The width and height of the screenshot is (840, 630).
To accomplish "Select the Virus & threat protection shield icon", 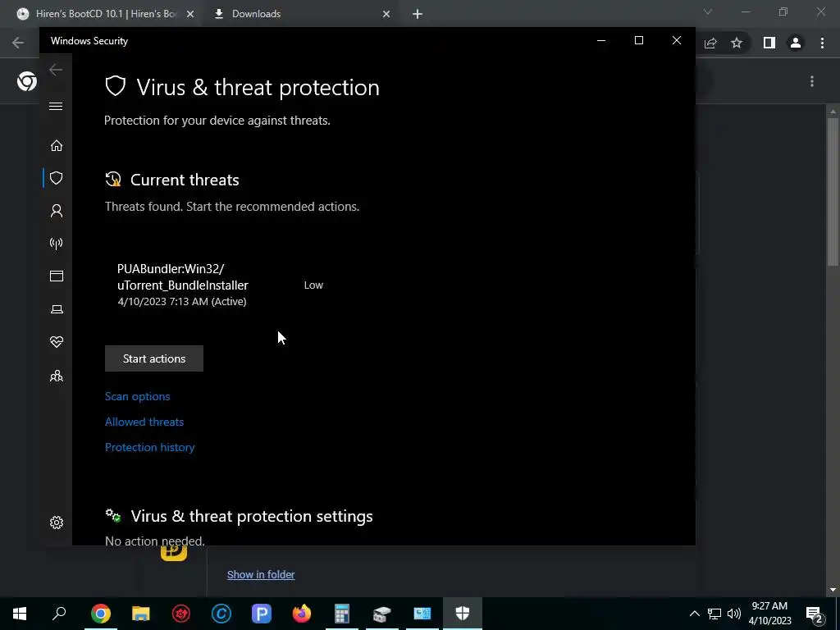I will click(57, 178).
